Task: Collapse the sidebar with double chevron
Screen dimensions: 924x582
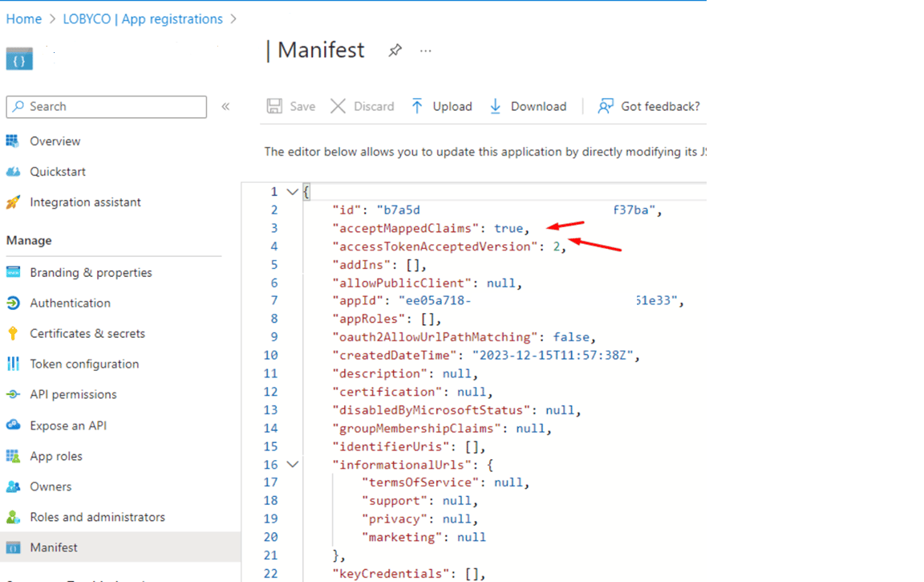Action: click(x=225, y=107)
